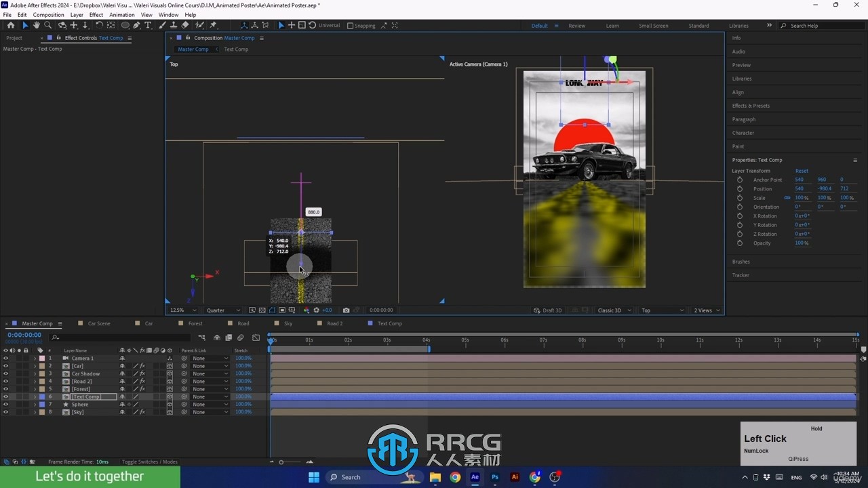Open the Graph Editor in timeline
This screenshot has width=868, height=488.
tap(256, 338)
